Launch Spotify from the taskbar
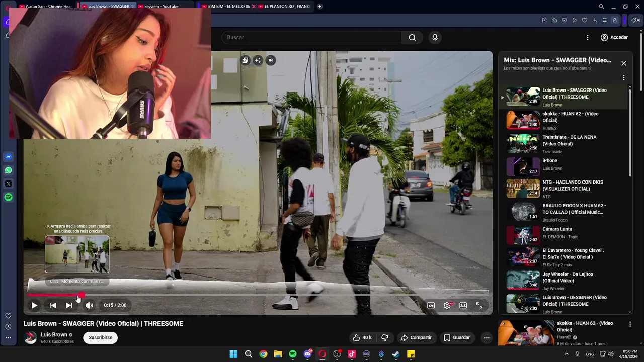 pos(293,354)
